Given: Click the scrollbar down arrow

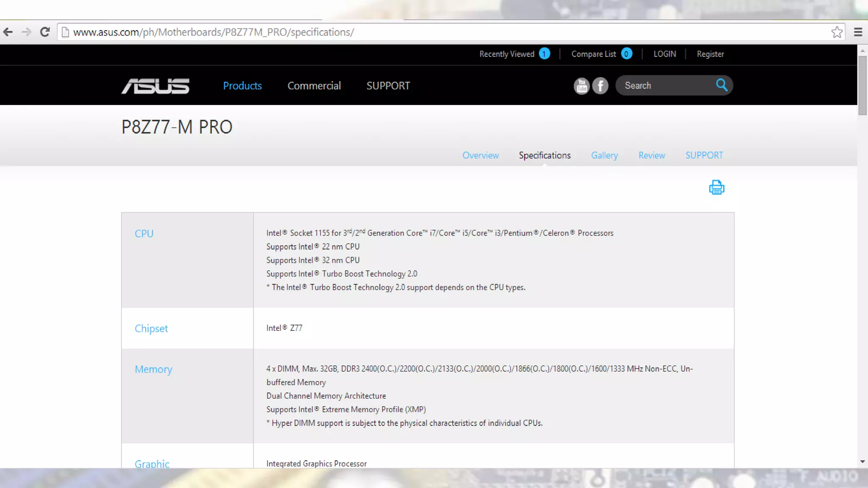Looking at the screenshot, I should pyautogui.click(x=862, y=462).
